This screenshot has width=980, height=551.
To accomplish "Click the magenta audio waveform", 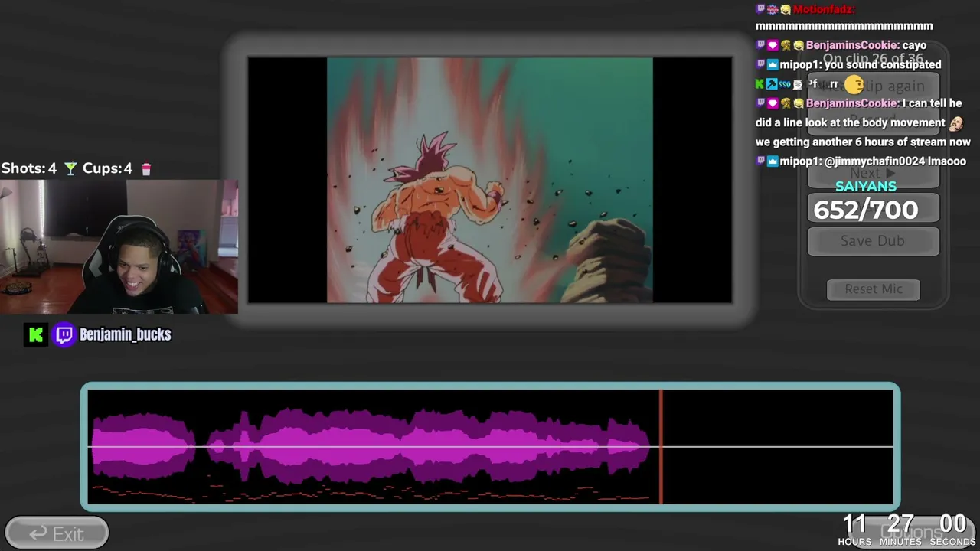I will (371, 447).
